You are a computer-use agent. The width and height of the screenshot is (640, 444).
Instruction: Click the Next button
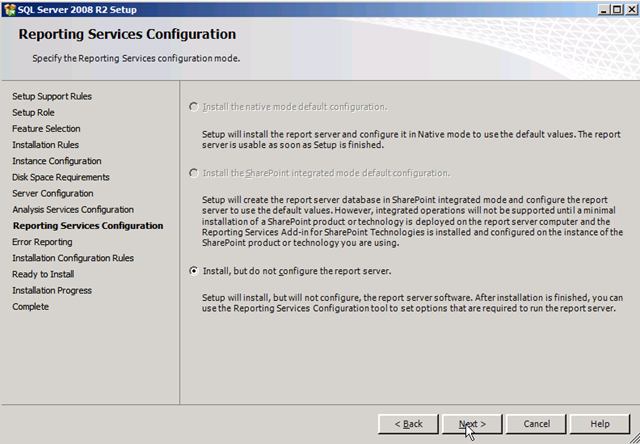(x=472, y=423)
